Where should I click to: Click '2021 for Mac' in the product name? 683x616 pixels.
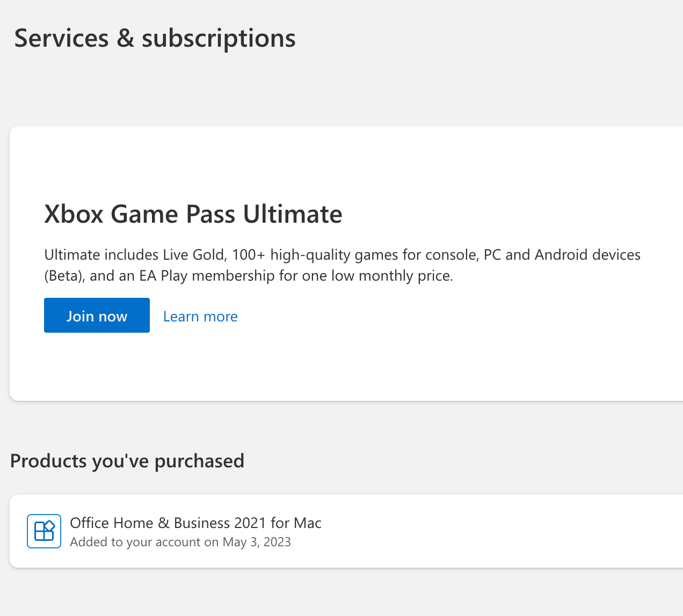pos(278,523)
